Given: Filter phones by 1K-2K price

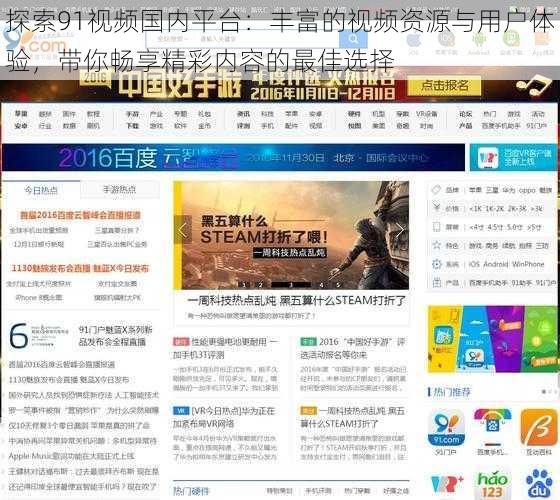Looking at the screenshot, I should [496, 209].
